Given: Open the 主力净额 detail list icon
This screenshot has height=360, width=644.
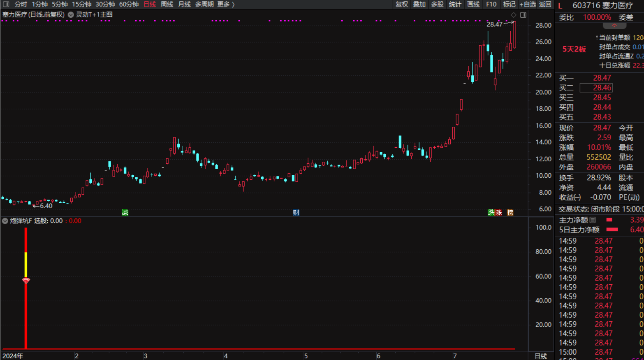Looking at the screenshot, I should click(593, 220).
